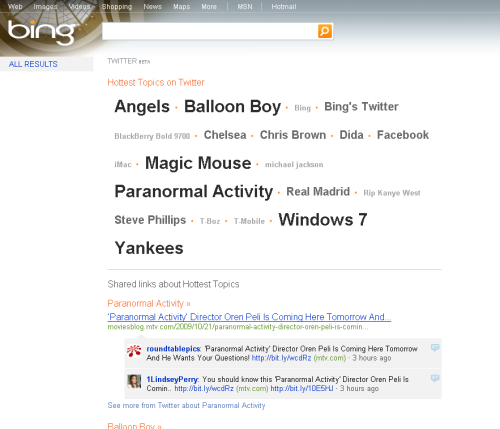Focus the Bing search input box

pos(210,31)
